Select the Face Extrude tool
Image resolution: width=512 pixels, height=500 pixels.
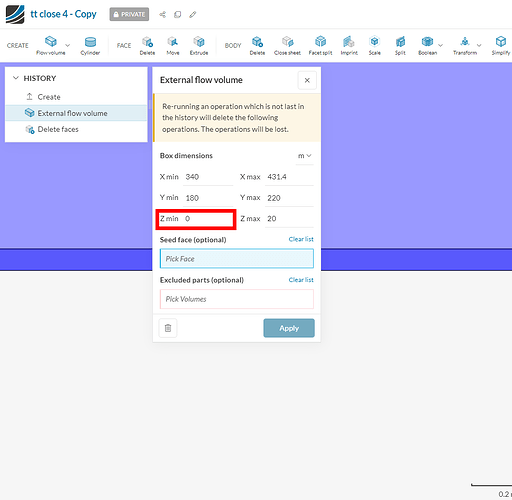pyautogui.click(x=199, y=46)
